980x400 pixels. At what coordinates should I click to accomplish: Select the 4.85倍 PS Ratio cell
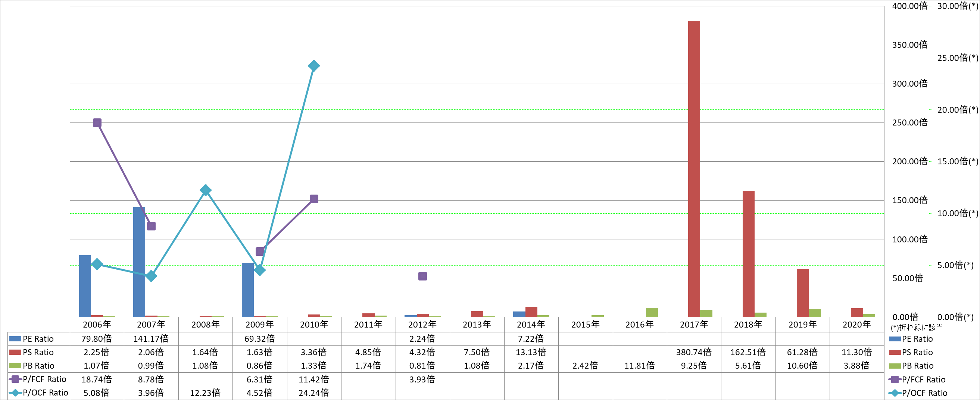point(368,352)
